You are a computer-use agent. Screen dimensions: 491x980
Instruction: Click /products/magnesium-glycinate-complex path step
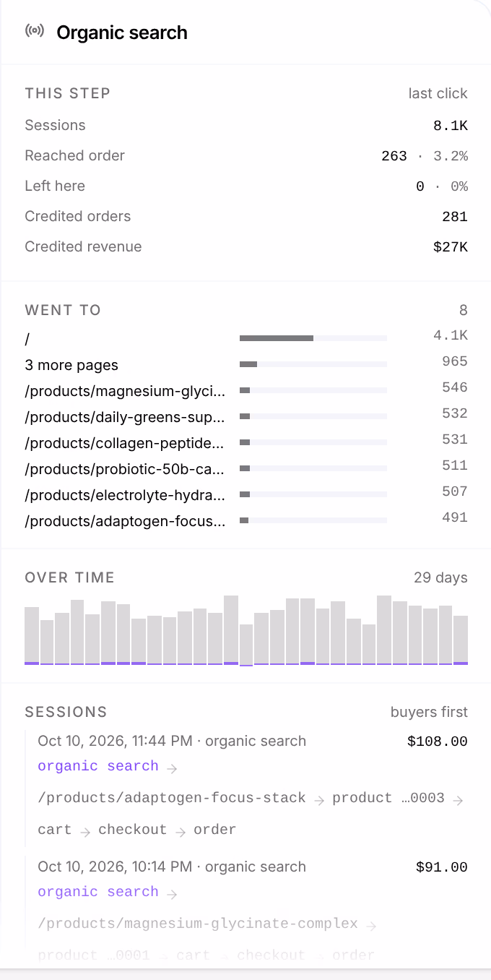[198, 924]
